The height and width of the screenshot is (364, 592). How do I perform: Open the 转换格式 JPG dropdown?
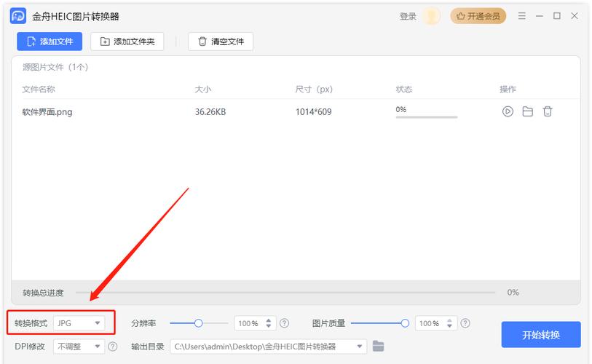[79, 323]
